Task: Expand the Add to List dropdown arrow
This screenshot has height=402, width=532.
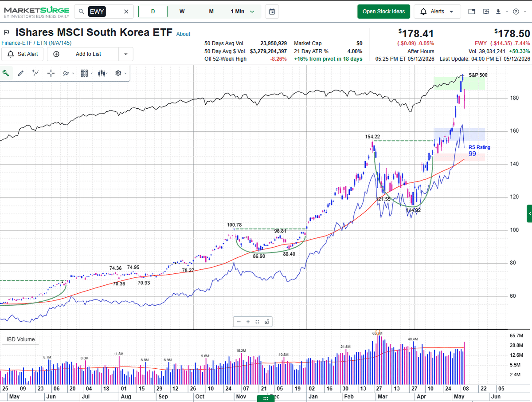Action: coord(126,54)
